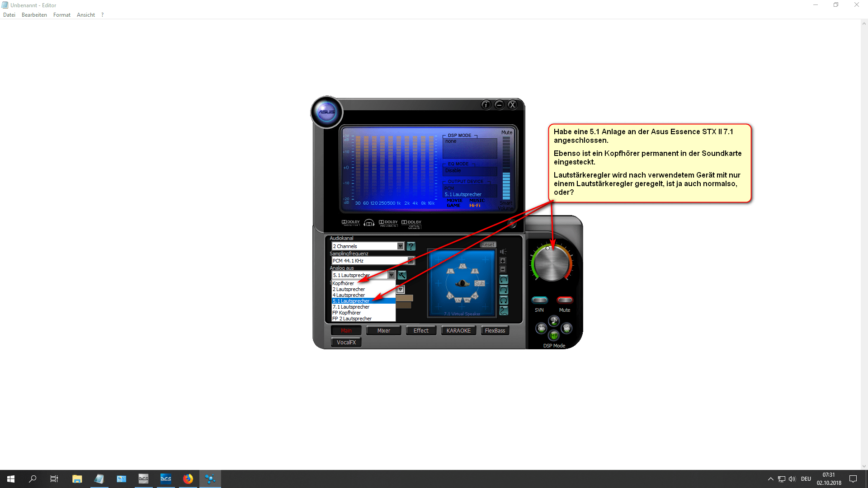Choose FP 2 Lautsprecher from the list
This screenshot has height=488, width=868.
click(363, 319)
